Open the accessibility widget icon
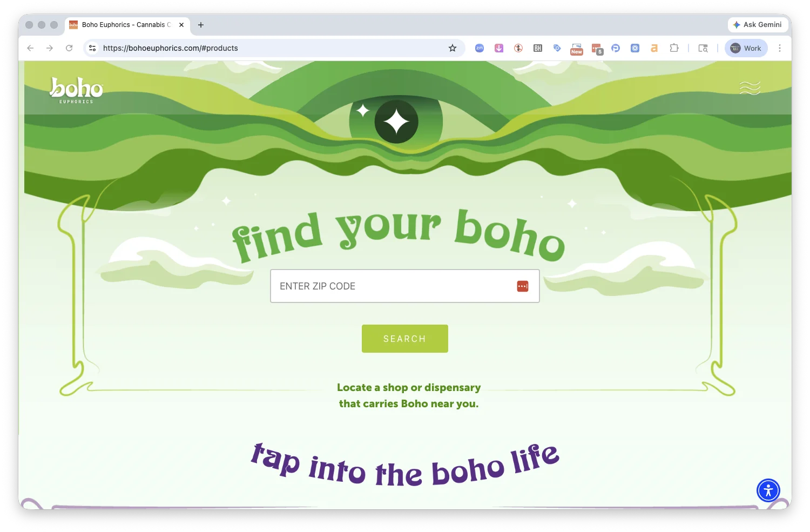The height and width of the screenshot is (532, 810). tap(768, 490)
